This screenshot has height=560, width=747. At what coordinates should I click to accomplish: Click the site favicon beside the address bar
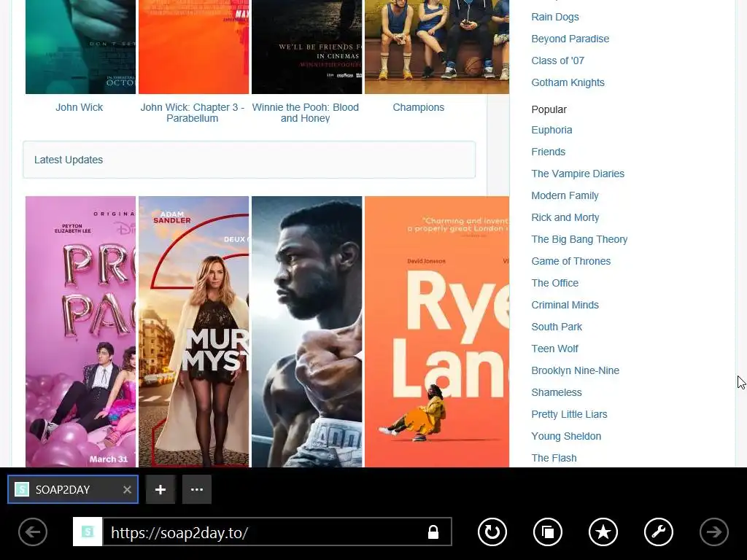[88, 532]
